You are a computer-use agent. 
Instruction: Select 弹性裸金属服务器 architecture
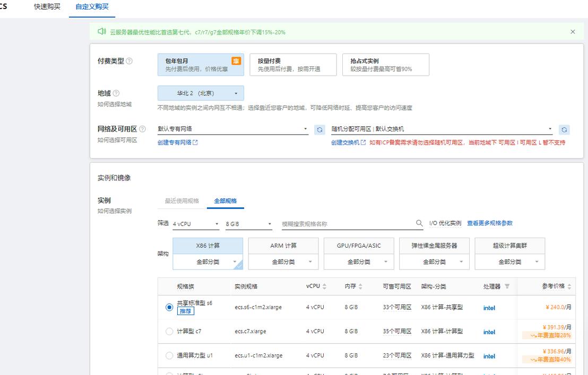[x=434, y=246]
